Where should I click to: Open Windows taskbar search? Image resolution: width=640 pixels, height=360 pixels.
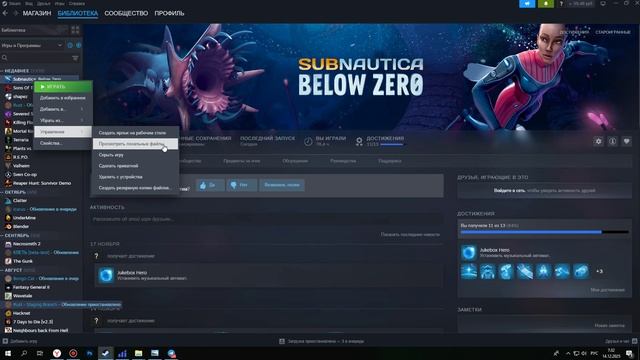[x=24, y=353]
